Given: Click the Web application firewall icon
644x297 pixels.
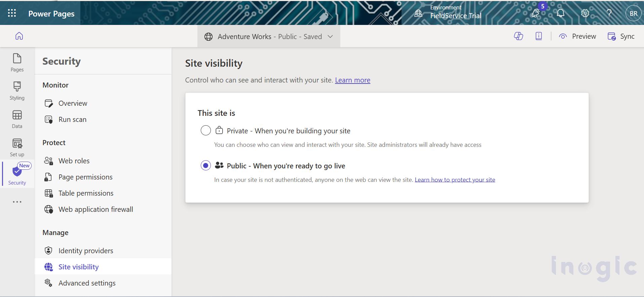Looking at the screenshot, I should [49, 209].
